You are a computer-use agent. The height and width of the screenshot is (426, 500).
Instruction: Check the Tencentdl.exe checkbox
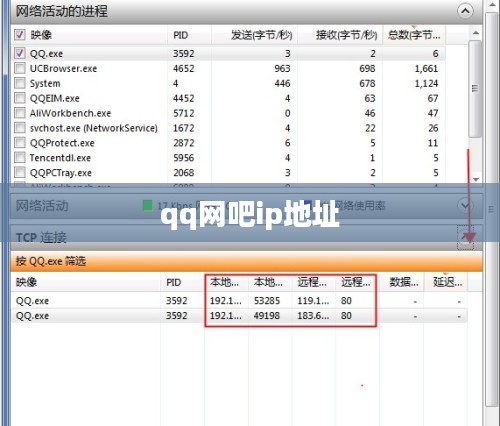tap(20, 157)
